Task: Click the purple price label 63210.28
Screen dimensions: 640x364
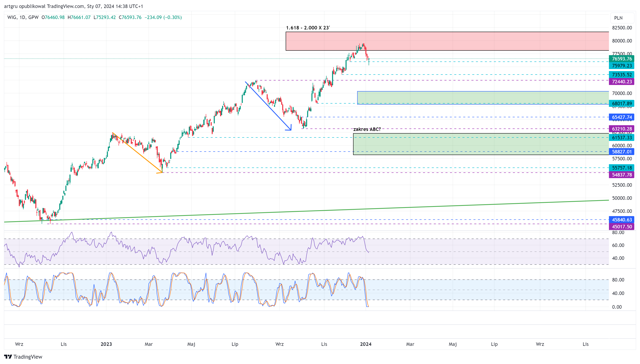Action: (x=622, y=129)
